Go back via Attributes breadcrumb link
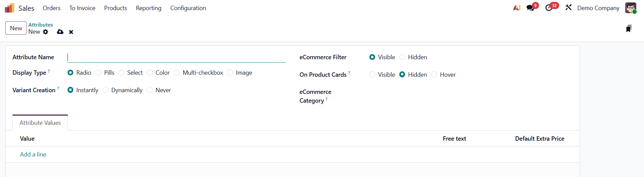The image size is (644, 177). pyautogui.click(x=41, y=25)
